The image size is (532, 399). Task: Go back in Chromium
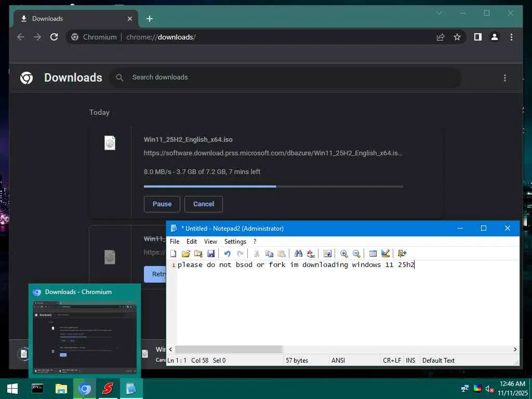tap(21, 37)
